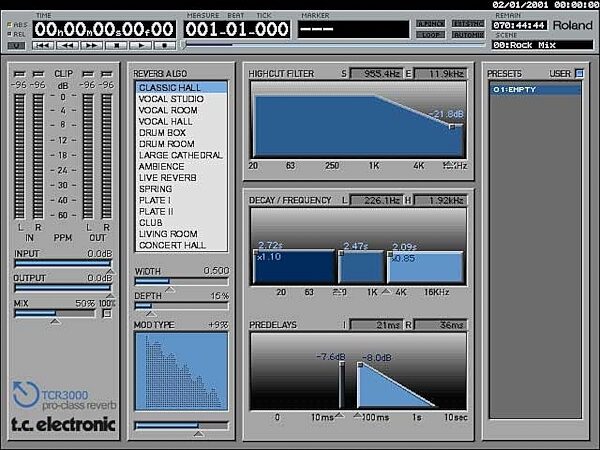Select CLASSIC HALL reverb algorithm

[x=181, y=87]
